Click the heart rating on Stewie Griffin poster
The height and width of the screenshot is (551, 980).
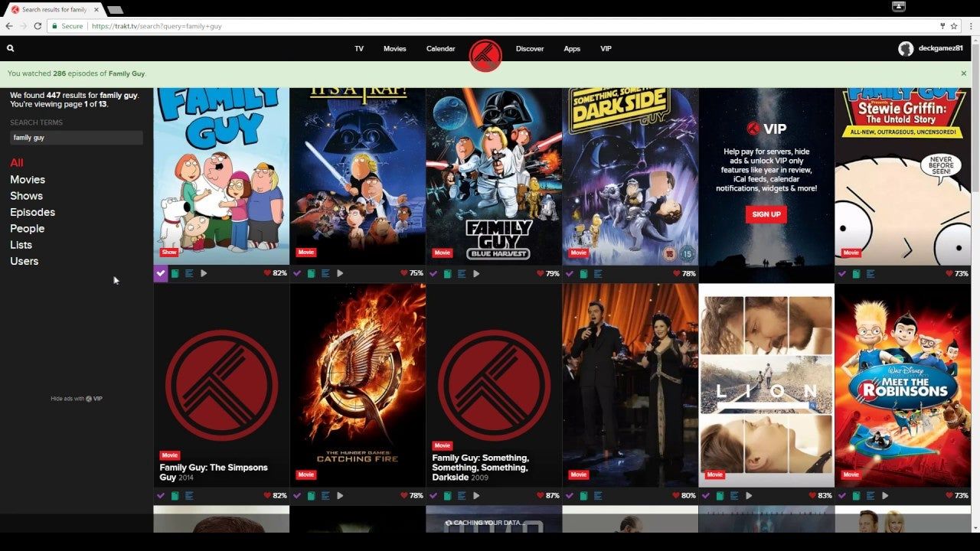click(x=949, y=272)
